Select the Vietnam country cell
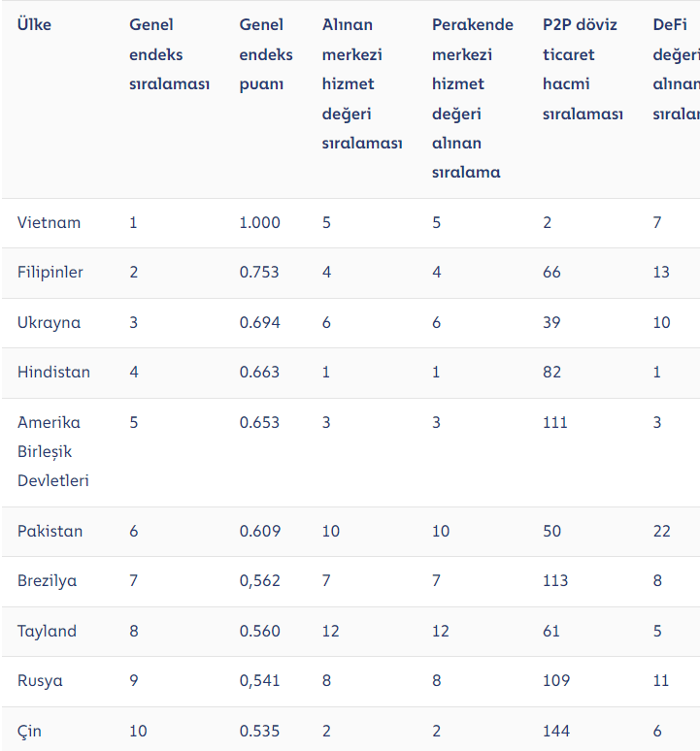700x751 pixels. (x=49, y=223)
